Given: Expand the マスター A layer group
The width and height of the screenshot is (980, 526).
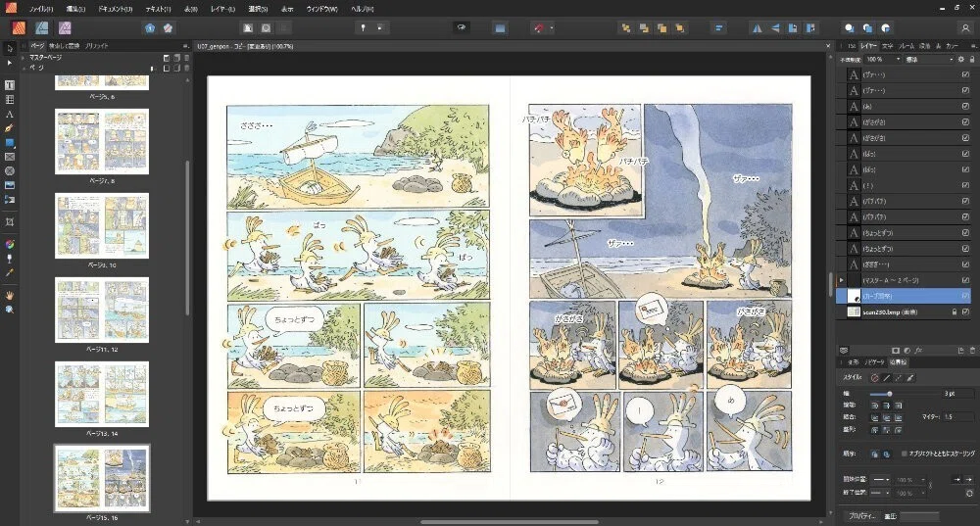Looking at the screenshot, I should tap(841, 280).
